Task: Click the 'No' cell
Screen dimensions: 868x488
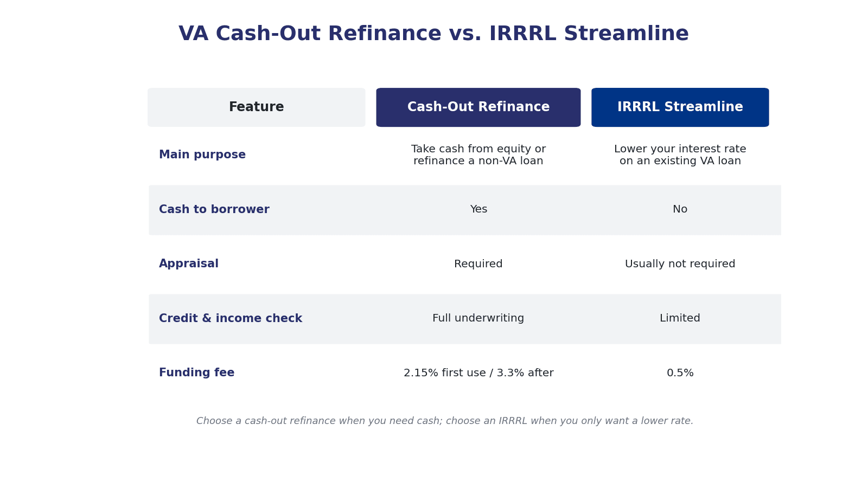Action: tap(680, 210)
